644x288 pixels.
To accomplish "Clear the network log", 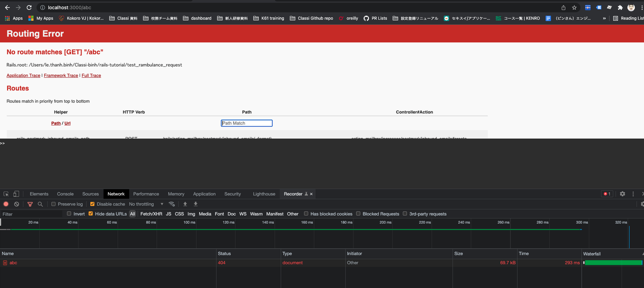I will [x=16, y=204].
